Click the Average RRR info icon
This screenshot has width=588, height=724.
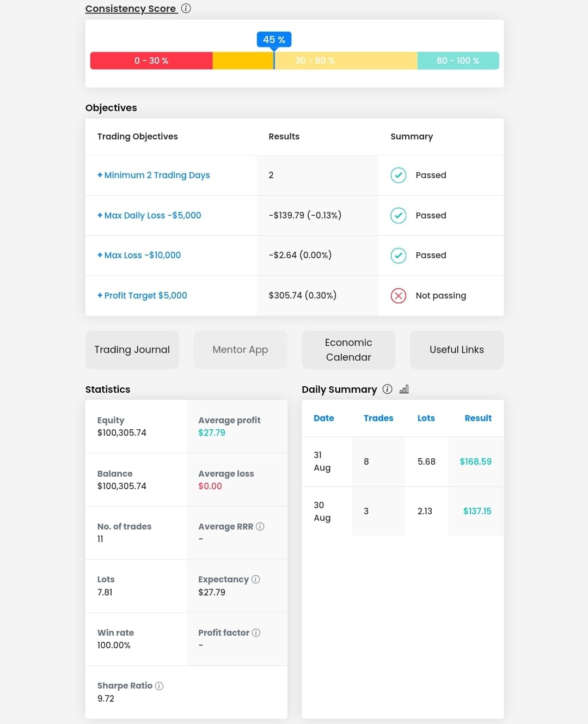coord(260,526)
